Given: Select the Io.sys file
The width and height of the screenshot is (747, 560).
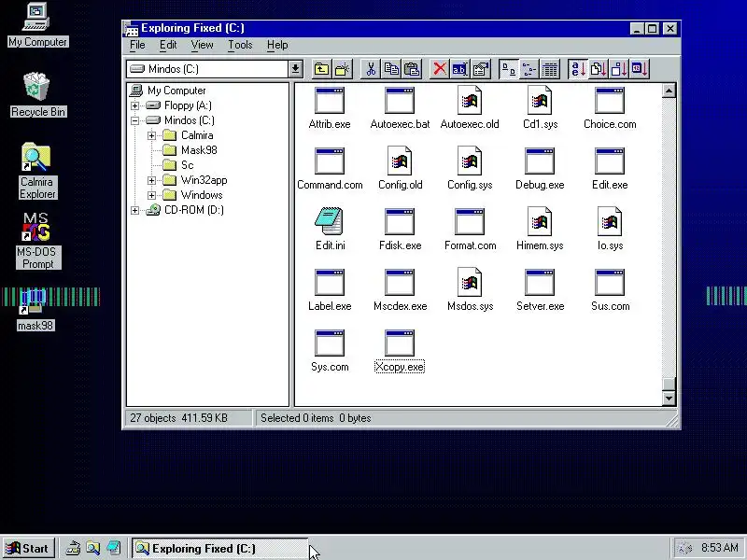Looking at the screenshot, I should click(610, 229).
